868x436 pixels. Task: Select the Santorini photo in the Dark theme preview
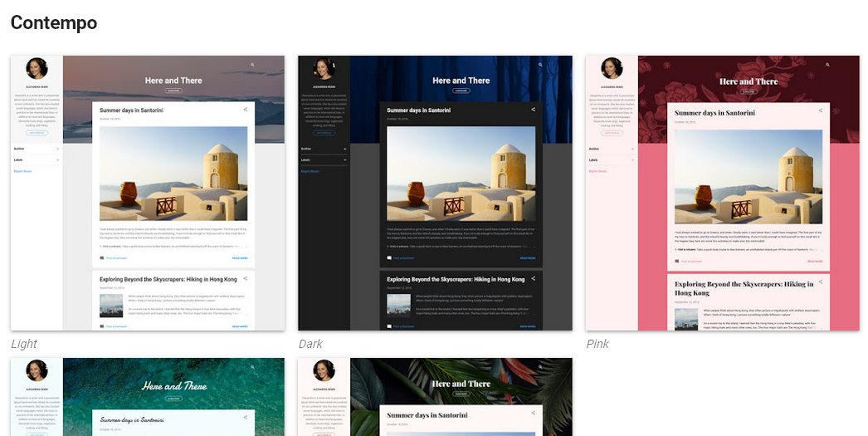(461, 174)
